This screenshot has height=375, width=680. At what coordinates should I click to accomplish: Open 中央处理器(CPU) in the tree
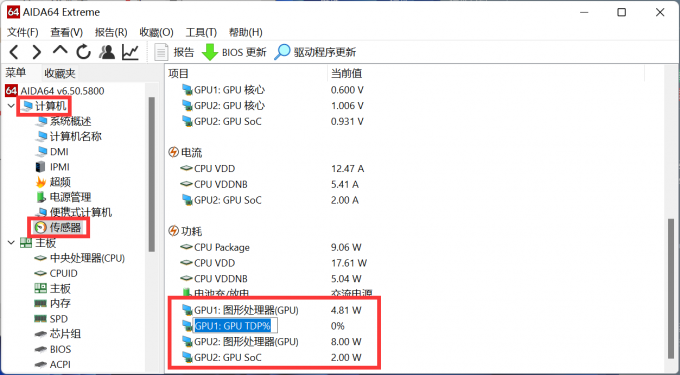click(80, 258)
